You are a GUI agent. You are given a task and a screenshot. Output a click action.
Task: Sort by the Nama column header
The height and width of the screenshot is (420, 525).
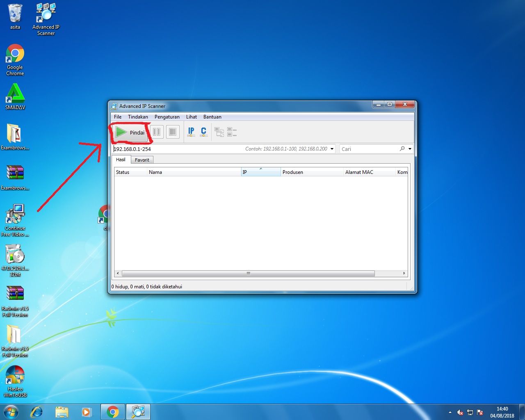(194, 172)
